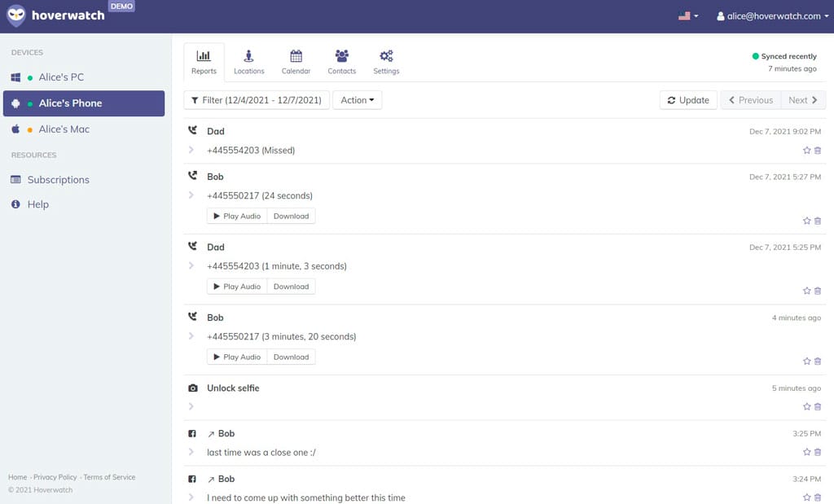Screen dimensions: 834x504
Task: Select Alice's PC device
Action: click(x=61, y=77)
